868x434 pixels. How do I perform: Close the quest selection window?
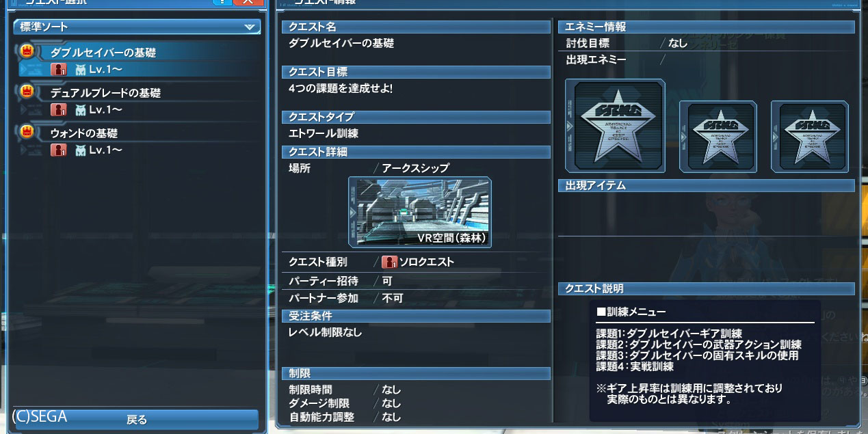point(248,2)
